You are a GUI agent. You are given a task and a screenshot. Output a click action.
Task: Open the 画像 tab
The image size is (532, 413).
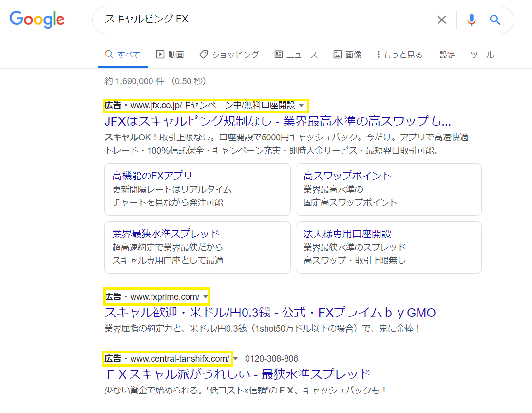(347, 54)
